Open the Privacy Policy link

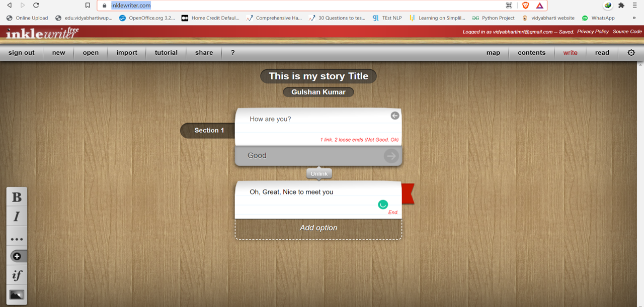(x=593, y=32)
